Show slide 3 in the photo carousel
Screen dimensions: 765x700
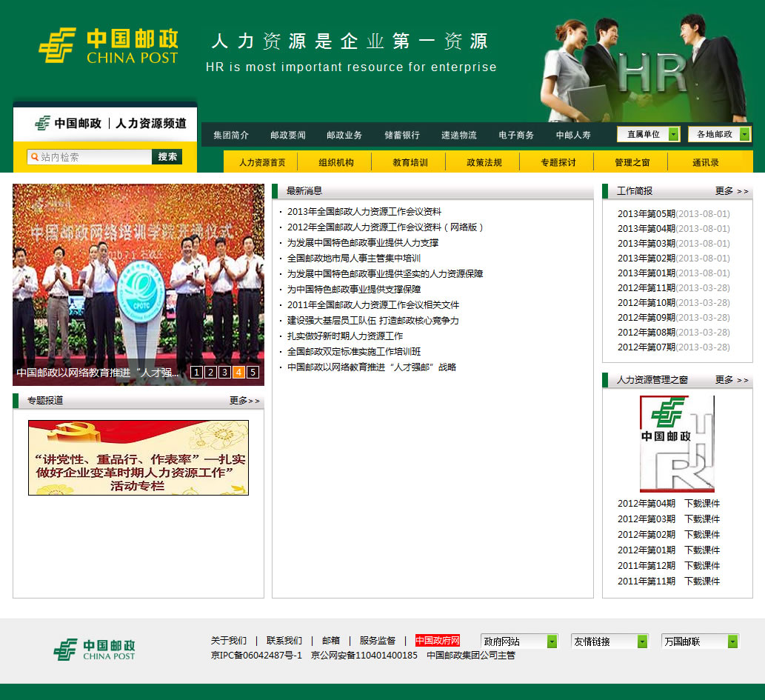225,373
